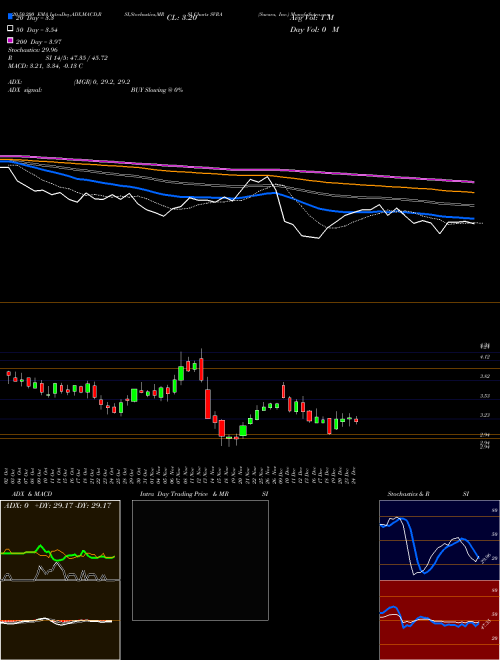Click the last red candlestick on the chart
This screenshot has height=660, width=500.
(356, 420)
